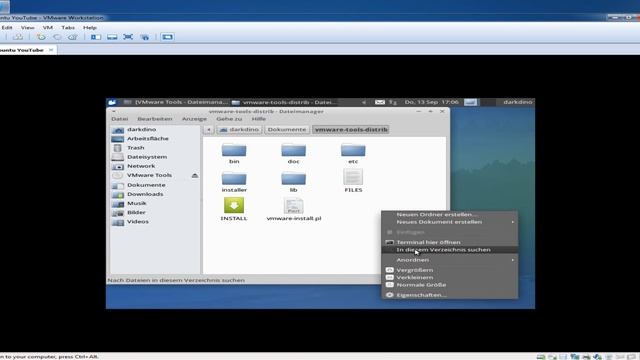Take a VM snapshot toolbar icon

41,37
